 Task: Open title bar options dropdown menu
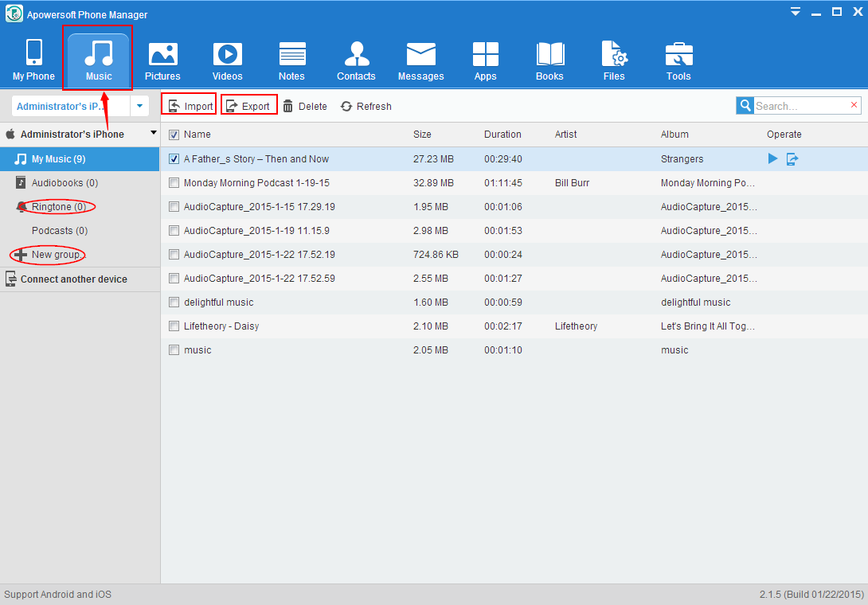point(795,11)
